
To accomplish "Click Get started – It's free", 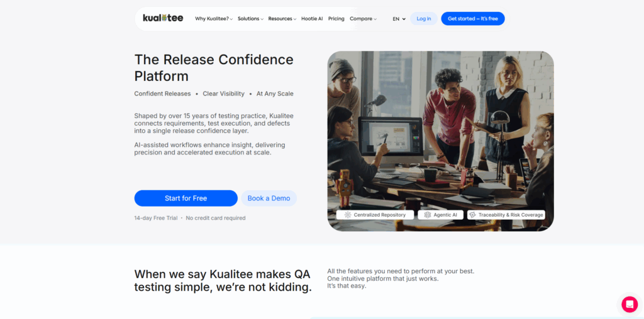I will (x=473, y=18).
